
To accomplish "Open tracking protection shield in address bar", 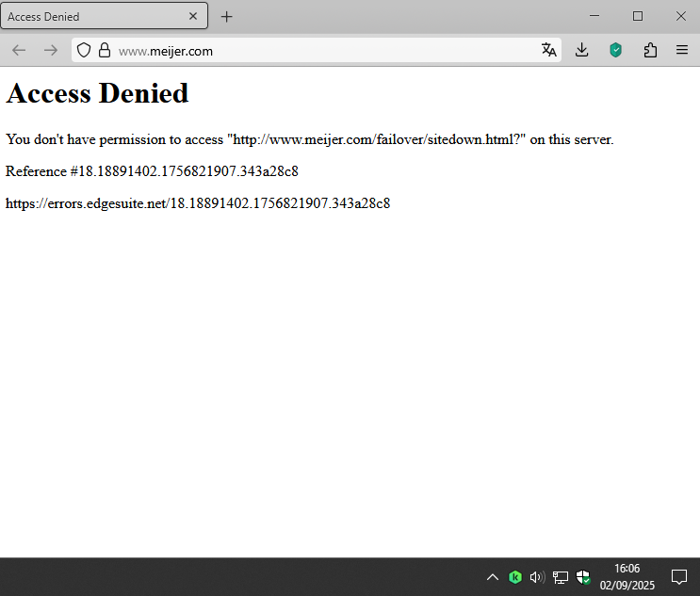I will pyautogui.click(x=84, y=51).
